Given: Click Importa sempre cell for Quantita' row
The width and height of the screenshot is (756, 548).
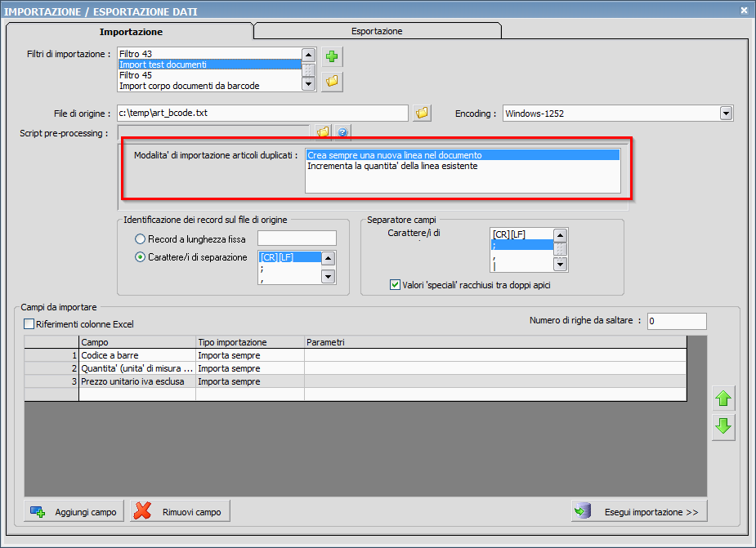Looking at the screenshot, I should coord(250,368).
